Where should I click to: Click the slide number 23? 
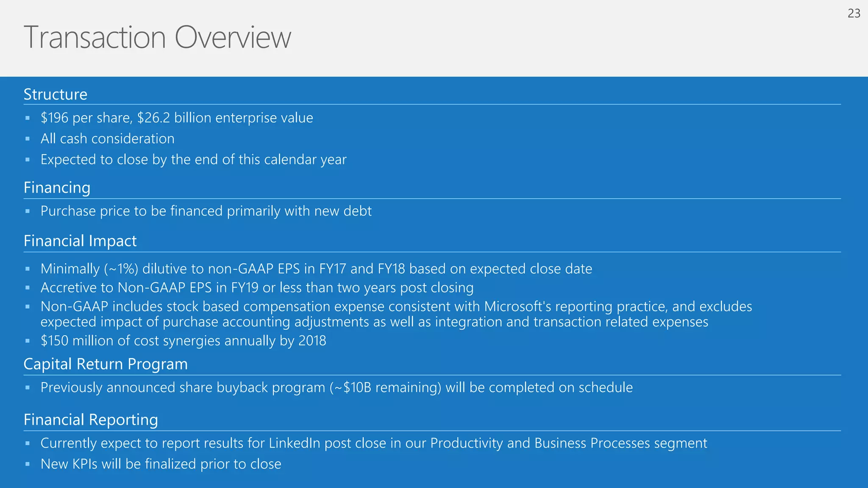click(854, 14)
